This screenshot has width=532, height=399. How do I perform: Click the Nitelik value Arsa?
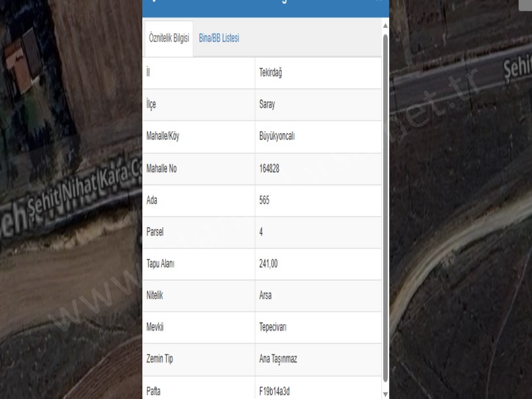(x=266, y=295)
